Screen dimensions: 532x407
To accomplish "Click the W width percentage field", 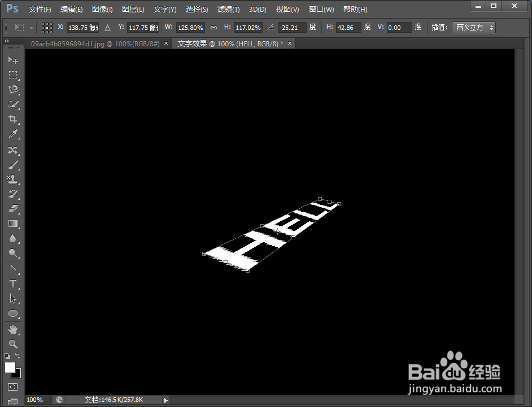I will [190, 28].
